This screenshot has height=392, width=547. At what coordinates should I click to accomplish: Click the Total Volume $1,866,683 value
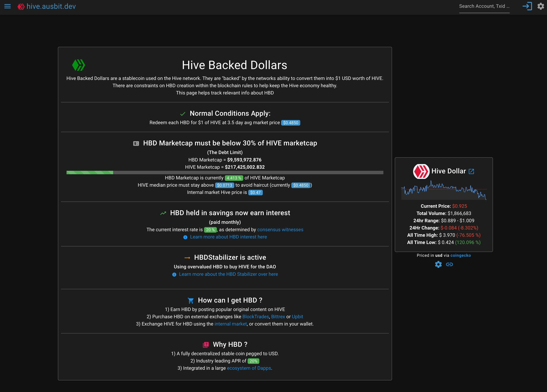coord(459,213)
